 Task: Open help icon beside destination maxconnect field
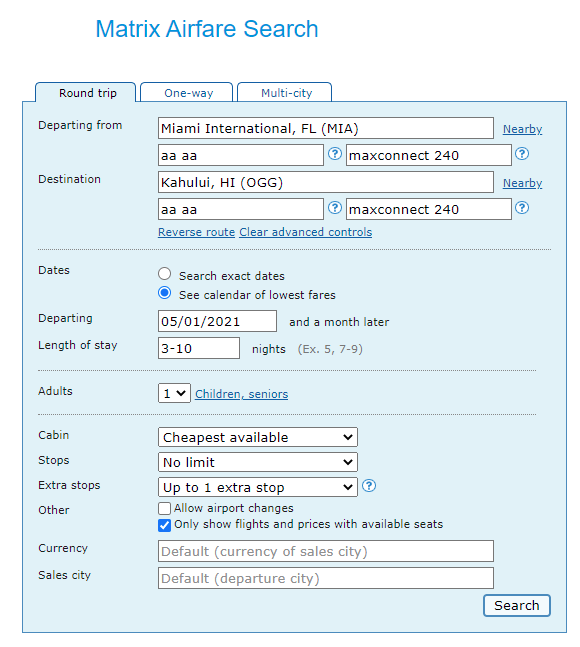(522, 208)
